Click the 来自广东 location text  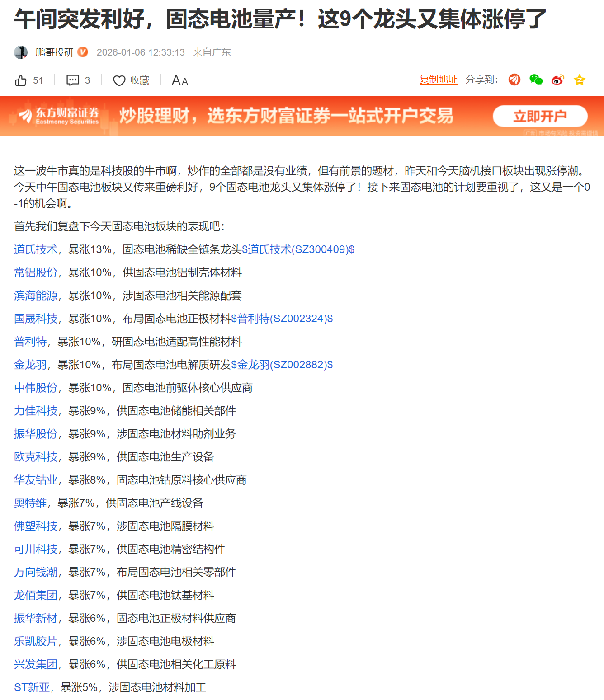point(212,52)
